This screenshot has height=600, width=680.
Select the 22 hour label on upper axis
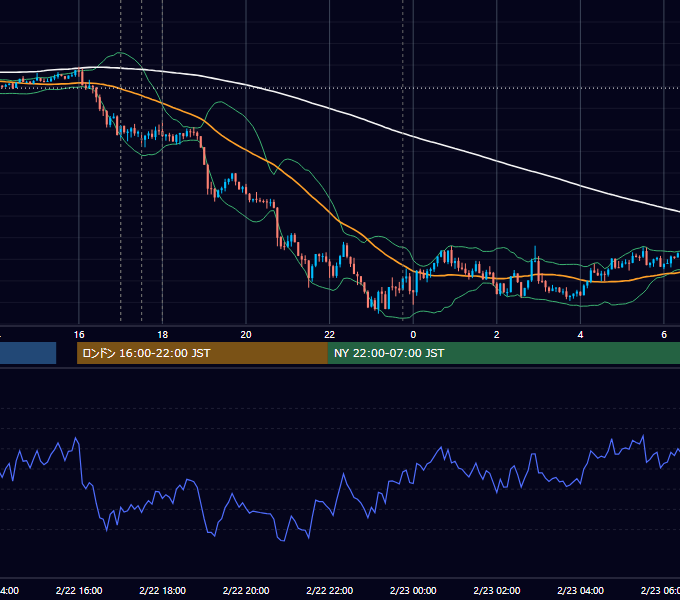click(x=330, y=335)
